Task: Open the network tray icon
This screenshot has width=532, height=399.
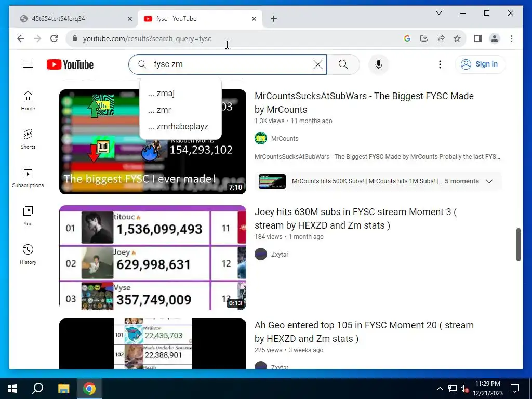Action: click(x=453, y=389)
